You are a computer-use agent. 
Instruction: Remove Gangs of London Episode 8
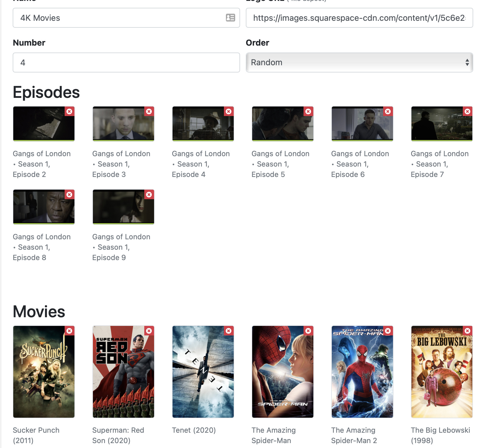[69, 195]
